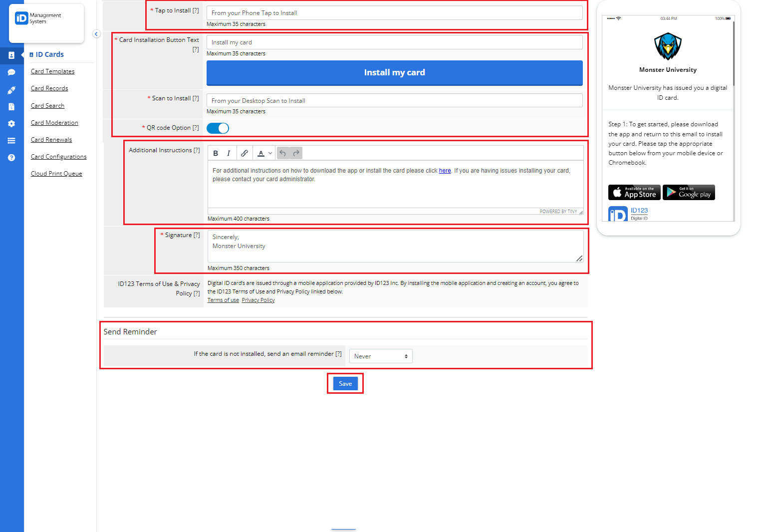The image size is (761, 532).
Task: Open the messages chat bubble icon
Action: point(11,72)
